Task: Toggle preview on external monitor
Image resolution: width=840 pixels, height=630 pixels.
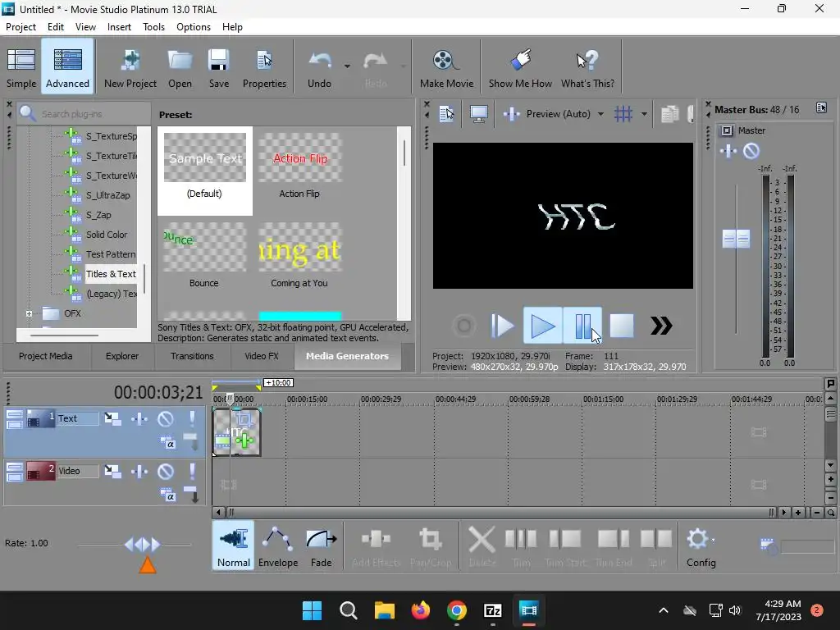Action: click(x=478, y=113)
